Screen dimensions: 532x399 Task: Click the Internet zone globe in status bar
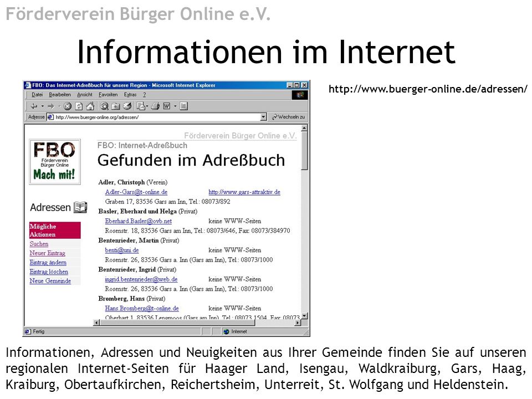(226, 331)
